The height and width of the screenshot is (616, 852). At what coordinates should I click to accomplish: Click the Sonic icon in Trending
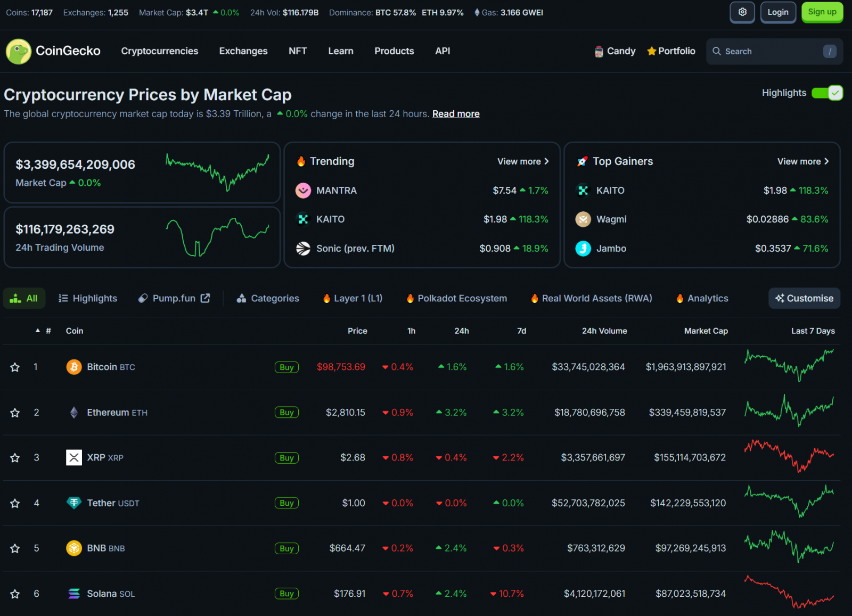coord(304,249)
